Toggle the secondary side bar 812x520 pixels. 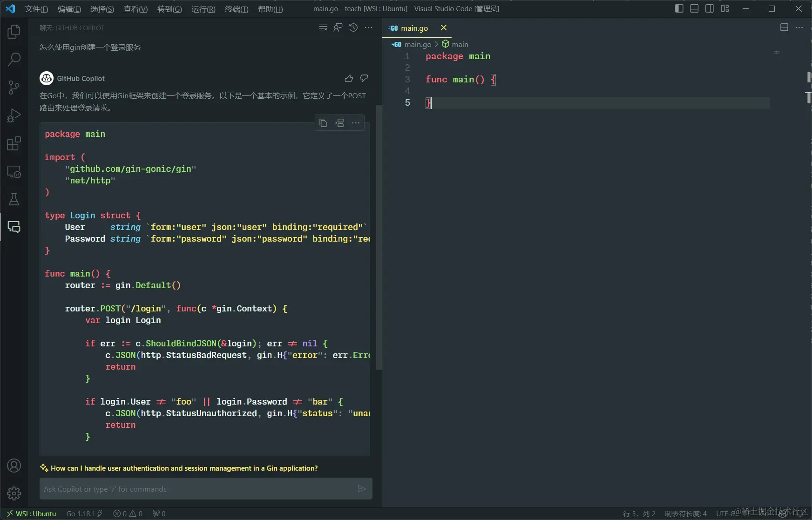[x=710, y=8]
